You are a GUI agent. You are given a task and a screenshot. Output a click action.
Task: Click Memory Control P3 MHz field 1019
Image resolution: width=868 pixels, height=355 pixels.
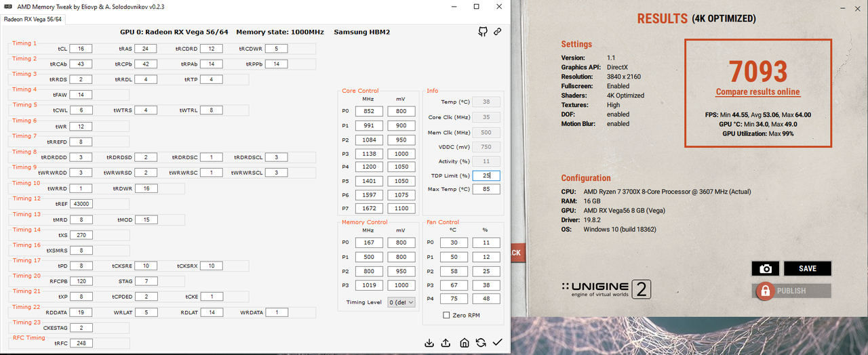click(x=369, y=285)
